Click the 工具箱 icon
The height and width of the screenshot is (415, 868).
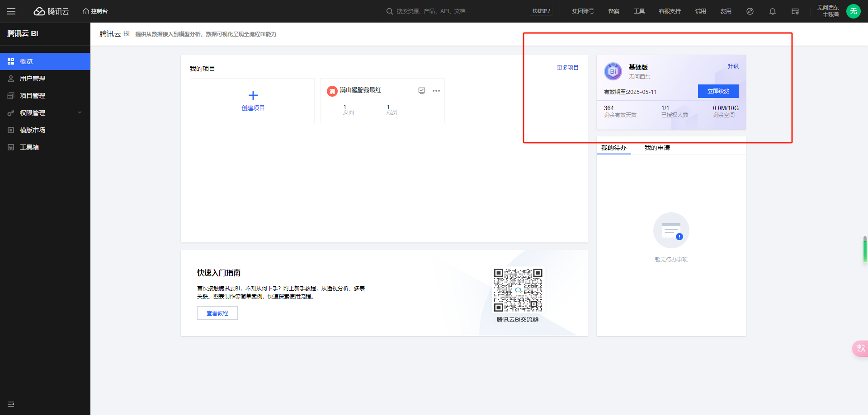pyautogui.click(x=11, y=147)
